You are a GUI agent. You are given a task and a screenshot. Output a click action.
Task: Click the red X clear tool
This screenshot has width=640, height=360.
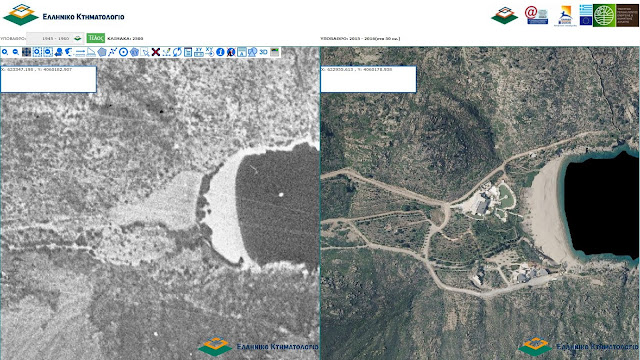tap(156, 52)
